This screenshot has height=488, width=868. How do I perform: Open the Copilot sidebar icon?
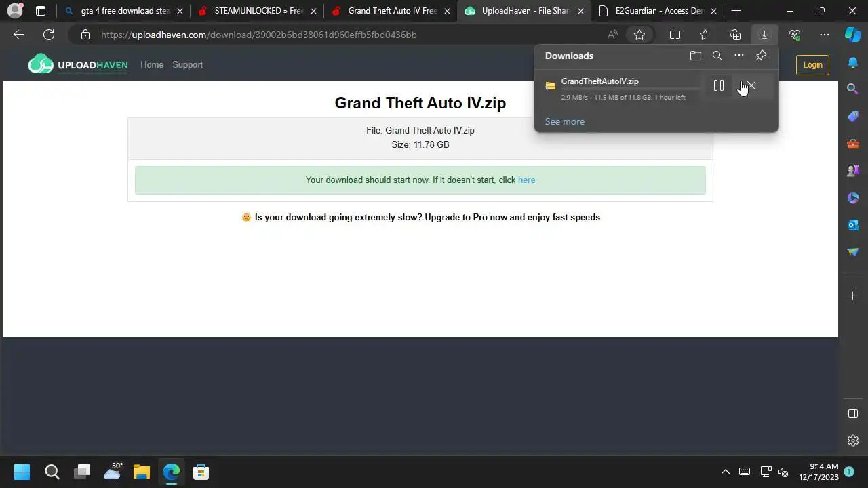(x=853, y=35)
